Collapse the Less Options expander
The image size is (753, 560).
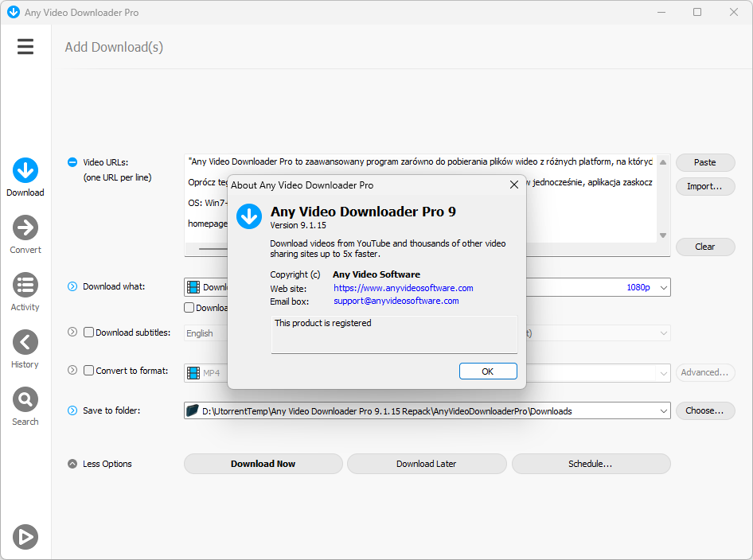[72, 464]
